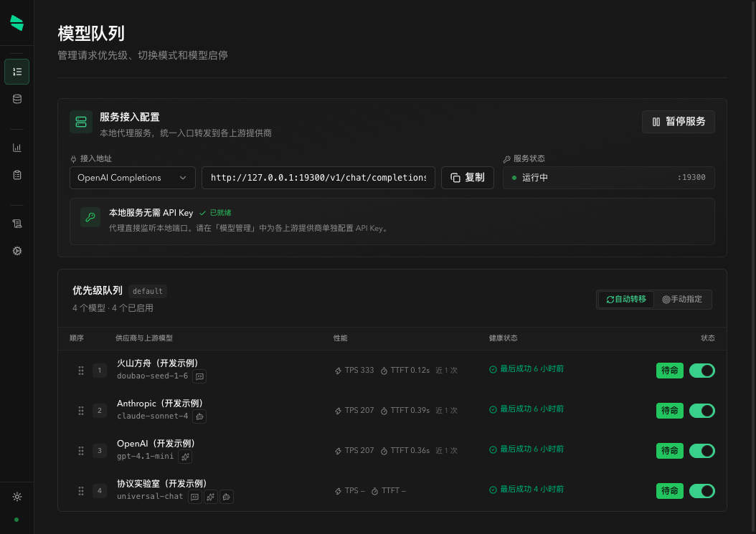
Task: Click the OpenAI（开发示例）provider name
Action: (156, 444)
